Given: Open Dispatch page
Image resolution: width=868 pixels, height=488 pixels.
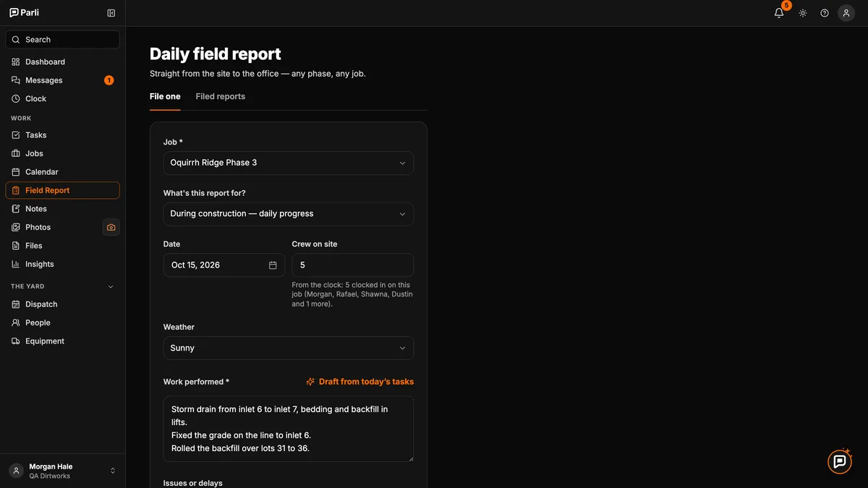Looking at the screenshot, I should pos(62,304).
